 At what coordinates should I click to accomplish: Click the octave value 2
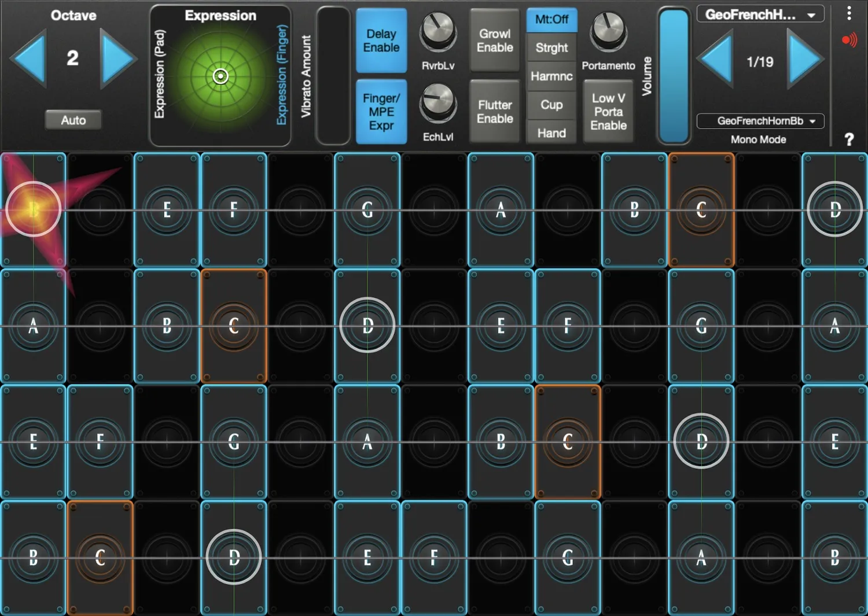pyautogui.click(x=72, y=58)
